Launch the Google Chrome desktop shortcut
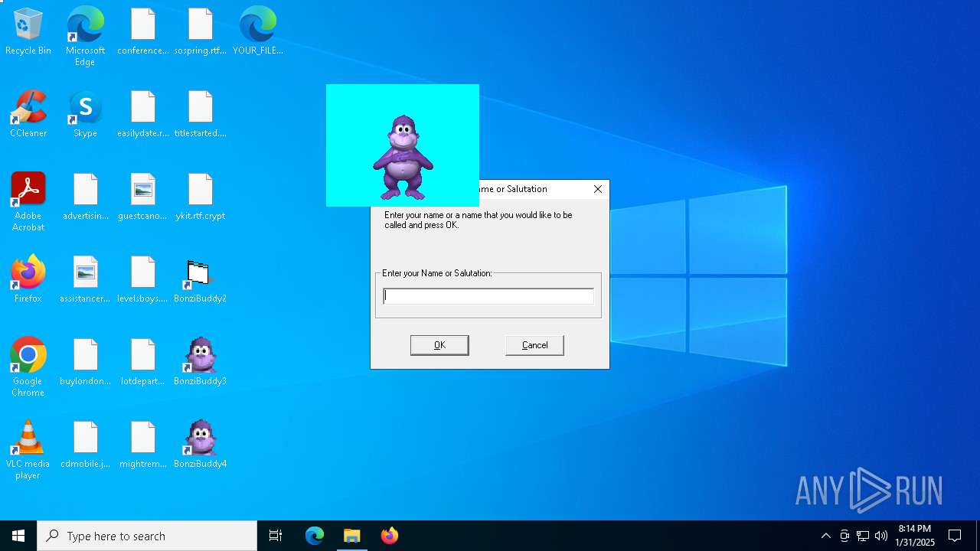This screenshot has height=551, width=980. [28, 367]
